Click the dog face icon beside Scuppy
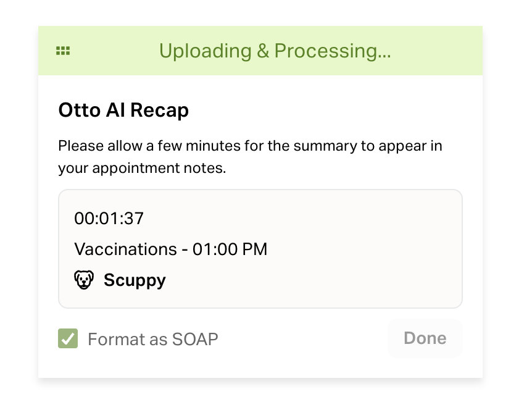 [x=84, y=280]
